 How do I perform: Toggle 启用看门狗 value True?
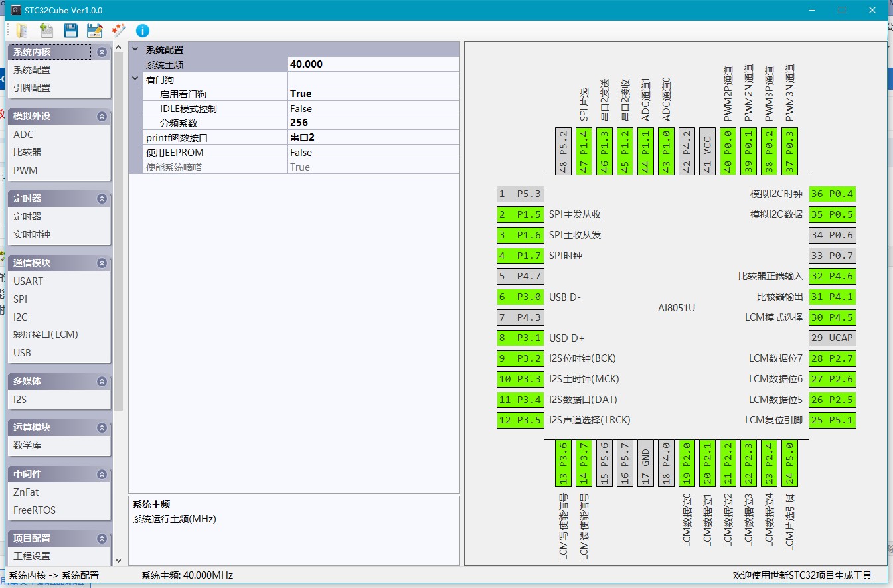point(373,94)
